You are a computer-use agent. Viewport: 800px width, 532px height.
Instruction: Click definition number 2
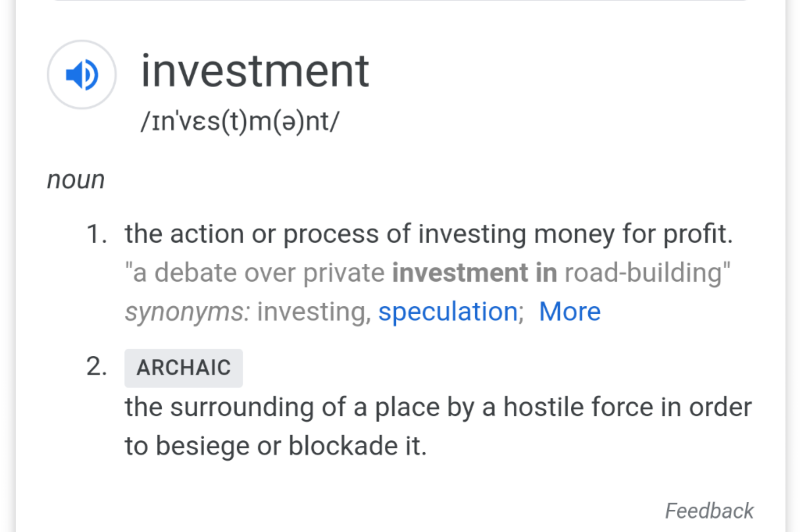[x=96, y=367]
